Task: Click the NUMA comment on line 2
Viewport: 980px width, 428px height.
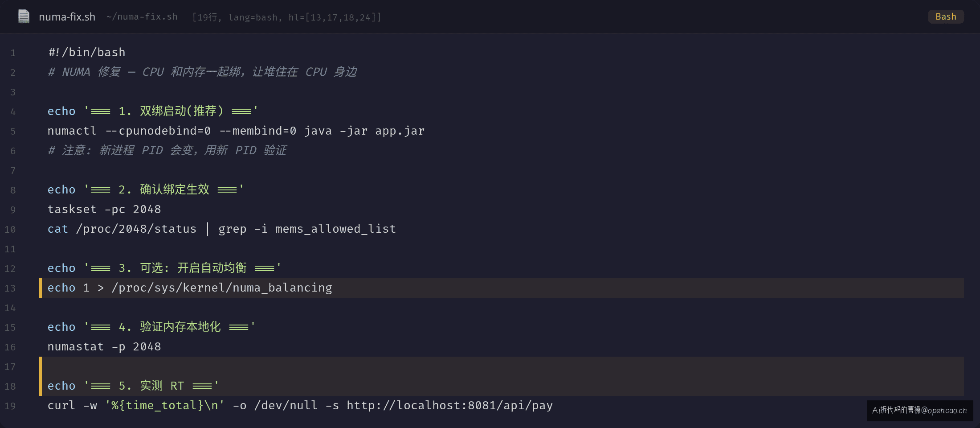Action: click(203, 72)
